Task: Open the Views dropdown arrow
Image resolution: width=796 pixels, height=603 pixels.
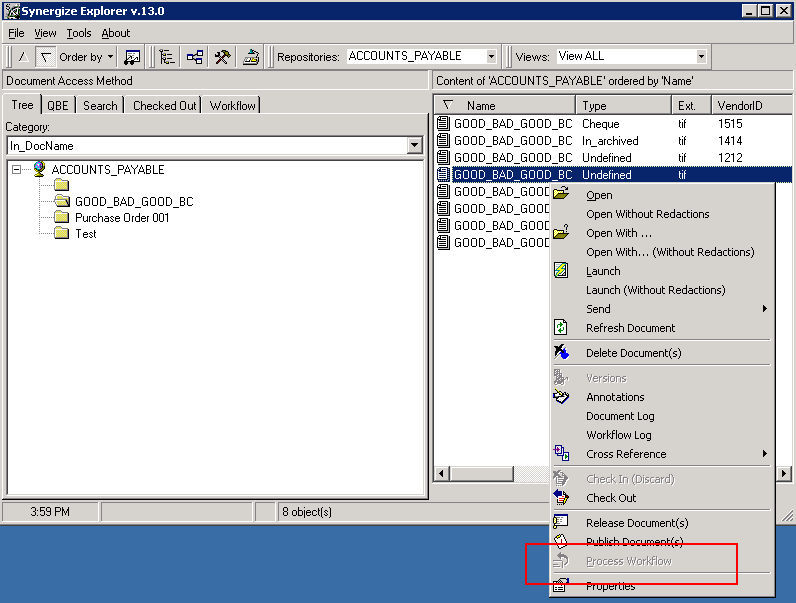Action: (x=701, y=56)
